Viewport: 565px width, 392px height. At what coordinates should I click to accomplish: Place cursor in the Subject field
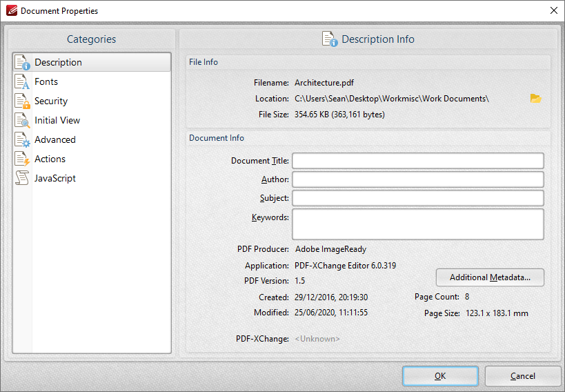[x=418, y=198]
